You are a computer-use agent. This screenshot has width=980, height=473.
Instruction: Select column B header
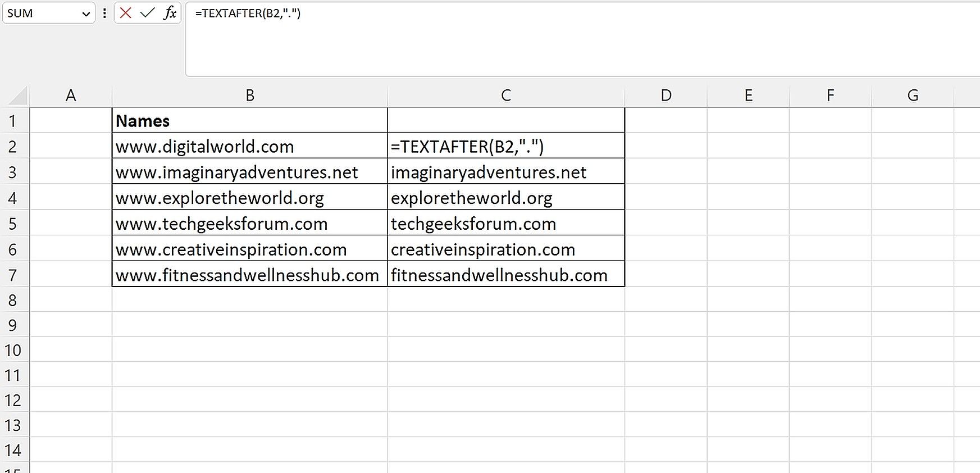250,95
